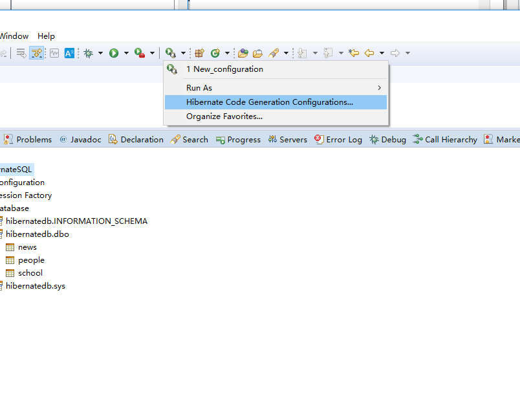Switch to the Servers tab
Image resolution: width=520 pixels, height=420 pixels.
[x=288, y=140]
